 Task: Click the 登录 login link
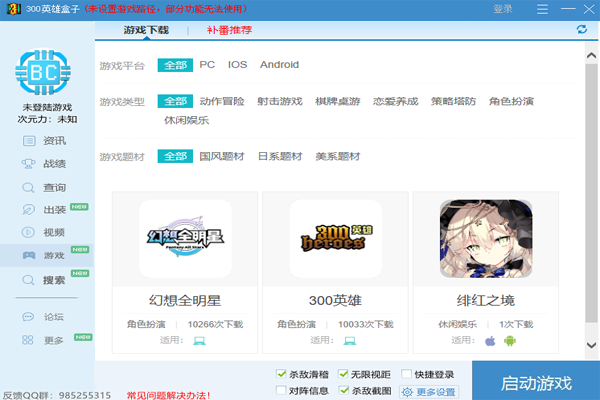pyautogui.click(x=503, y=9)
